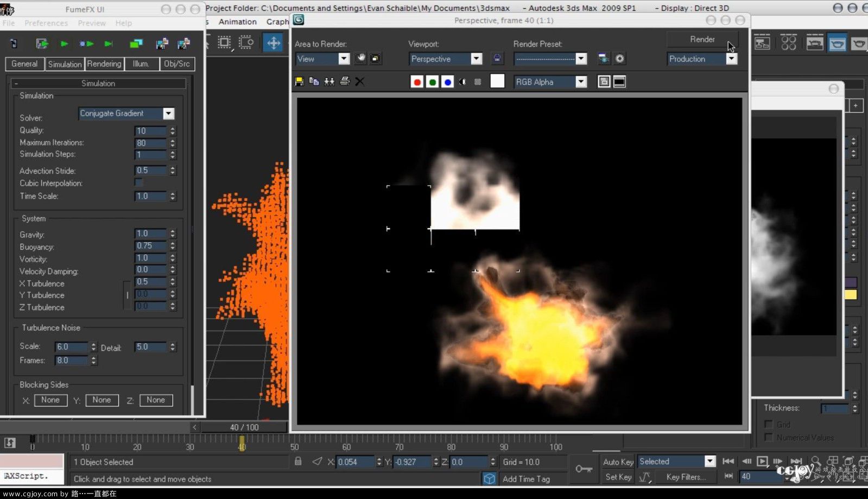
Task: Click time slider at frame 40 / 100
Action: (x=244, y=427)
